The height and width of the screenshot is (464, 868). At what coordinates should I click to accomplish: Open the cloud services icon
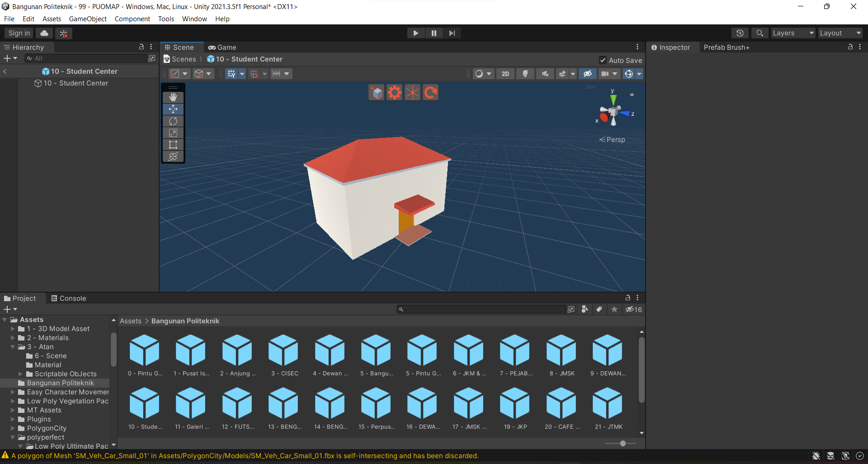point(44,33)
